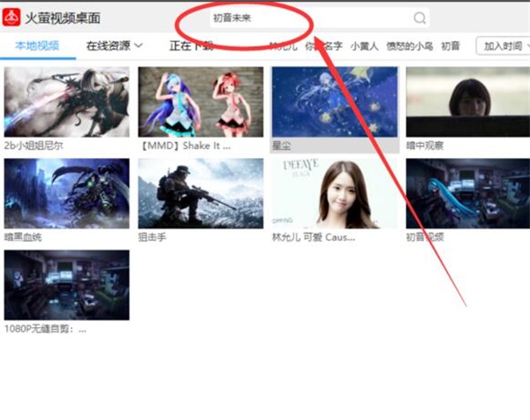Select the 你的名字 search tag
Screen dimensions: 530x420
(323, 46)
